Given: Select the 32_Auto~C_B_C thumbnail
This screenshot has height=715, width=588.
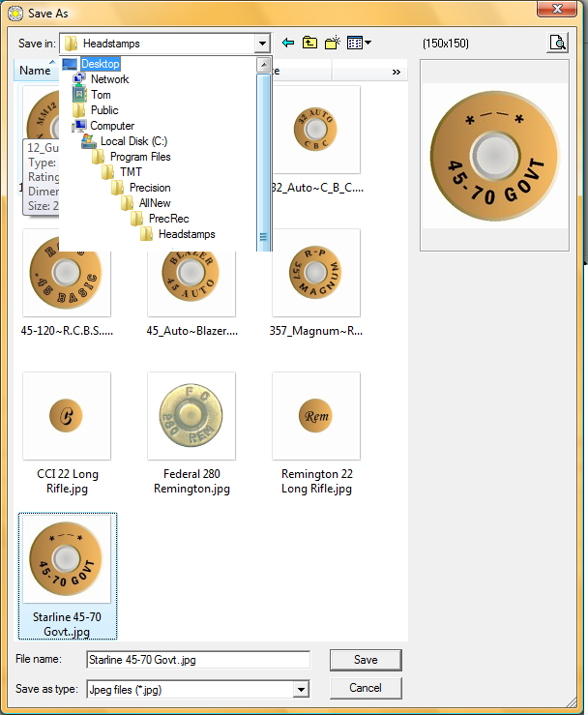Looking at the screenshot, I should click(316, 130).
